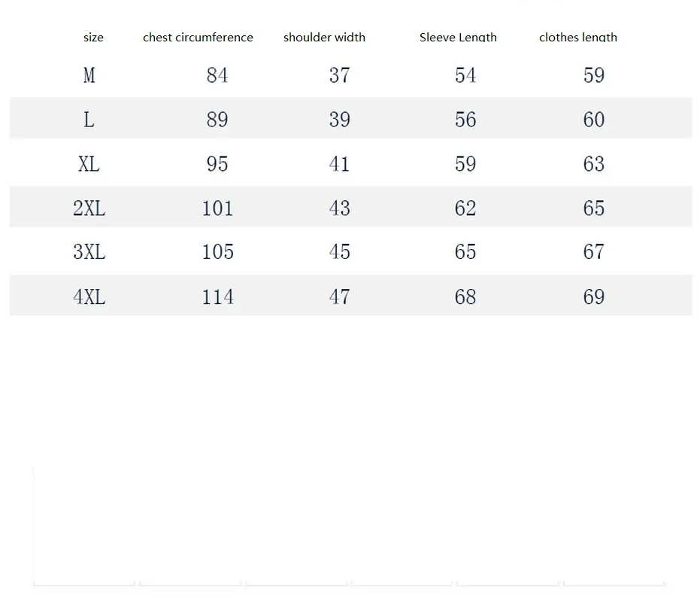
Task: Click the "clothes length" column header
Action: [x=577, y=38]
